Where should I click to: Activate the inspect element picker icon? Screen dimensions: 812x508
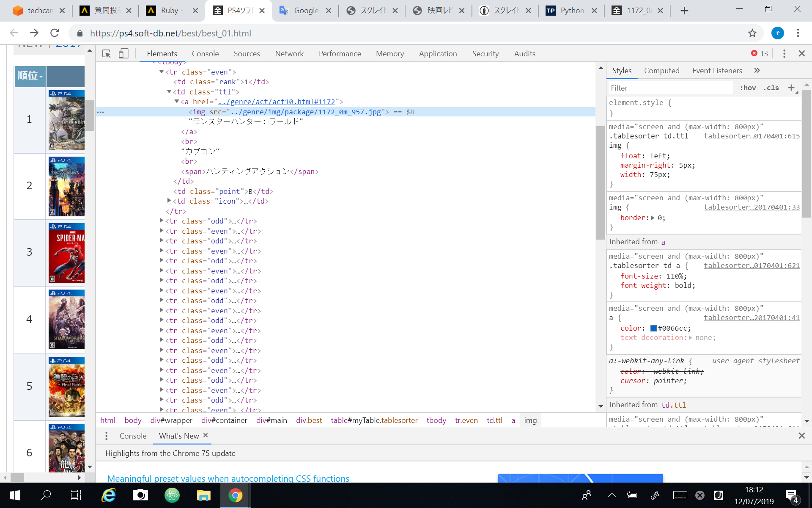click(x=107, y=54)
